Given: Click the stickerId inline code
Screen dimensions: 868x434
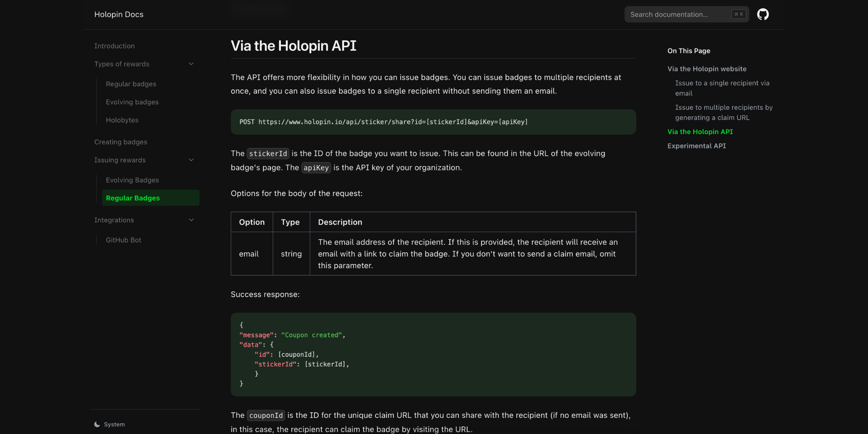Looking at the screenshot, I should pos(268,154).
